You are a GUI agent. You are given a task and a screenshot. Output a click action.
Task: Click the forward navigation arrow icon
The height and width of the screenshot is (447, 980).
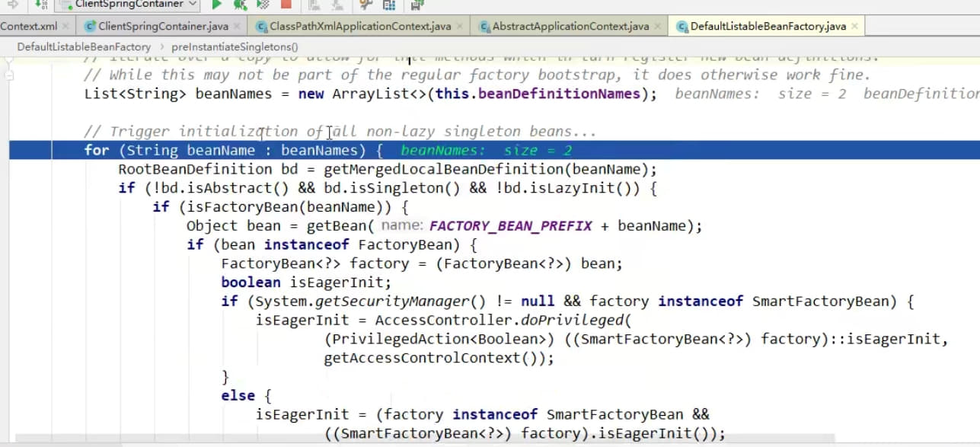[x=12, y=5]
